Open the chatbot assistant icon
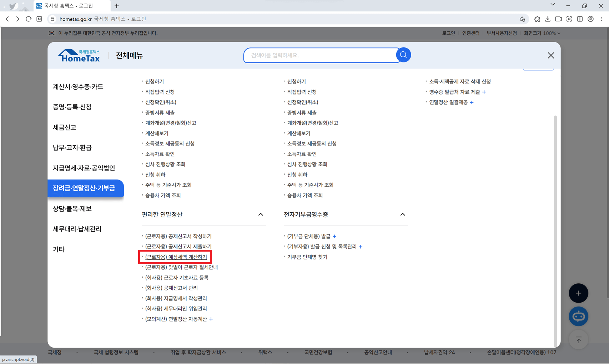Screen dimensions: 609x364 pos(578,316)
